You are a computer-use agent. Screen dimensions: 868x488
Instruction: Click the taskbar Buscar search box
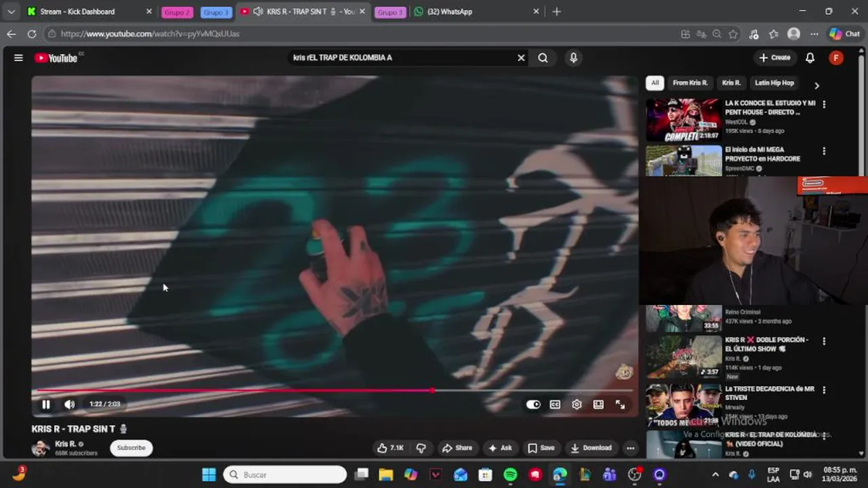285,474
